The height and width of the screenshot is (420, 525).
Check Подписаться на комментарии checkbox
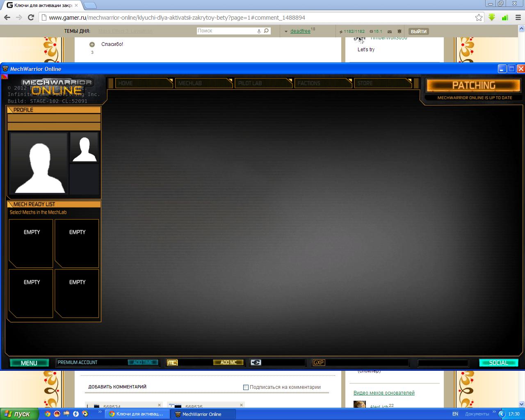[246, 387]
